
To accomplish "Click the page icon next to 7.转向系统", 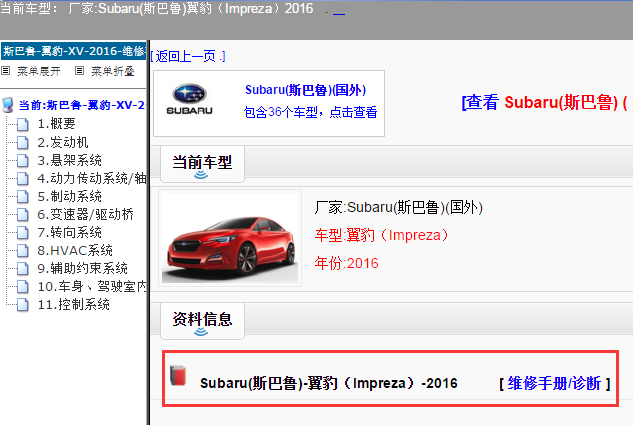I will click(x=23, y=232).
